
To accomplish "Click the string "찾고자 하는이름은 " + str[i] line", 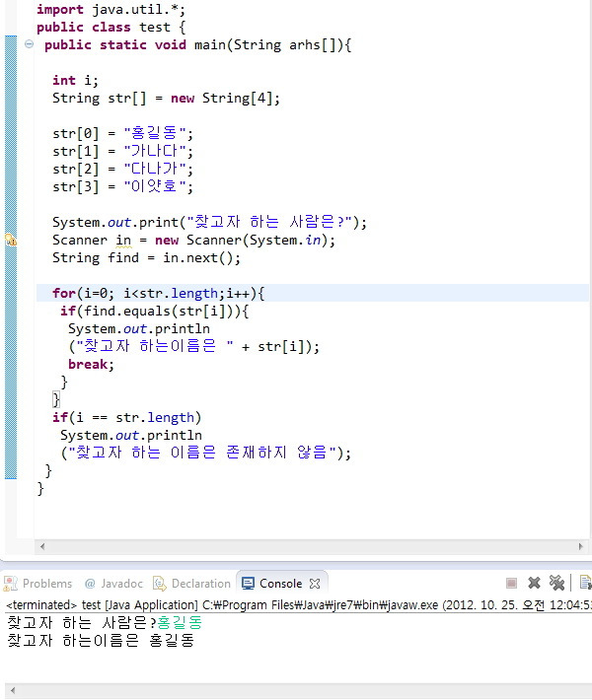I will (x=194, y=346).
